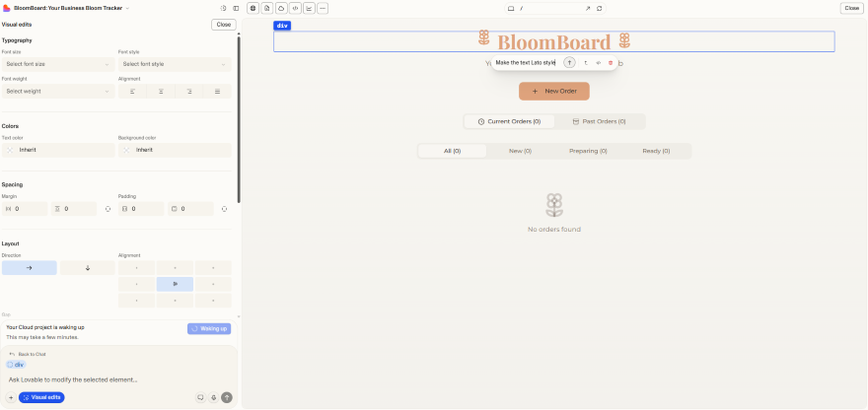868x410 pixels.
Task: Align text right in Typography
Action: pos(188,92)
